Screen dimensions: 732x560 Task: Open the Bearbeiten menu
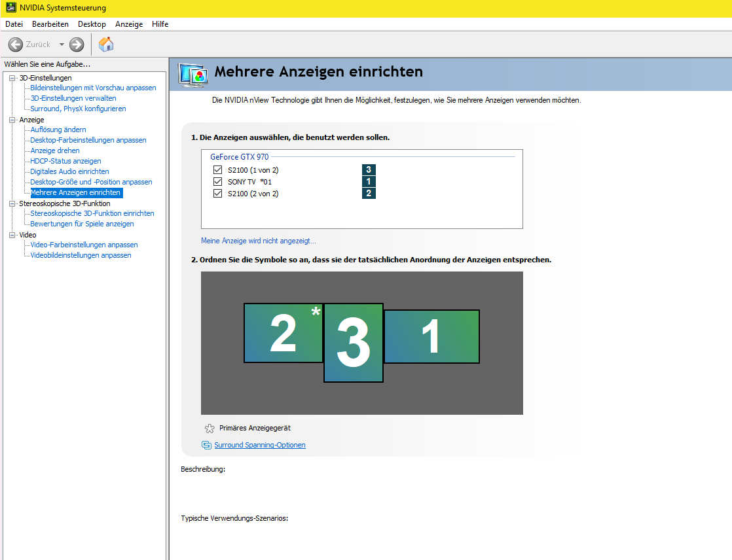(50, 24)
